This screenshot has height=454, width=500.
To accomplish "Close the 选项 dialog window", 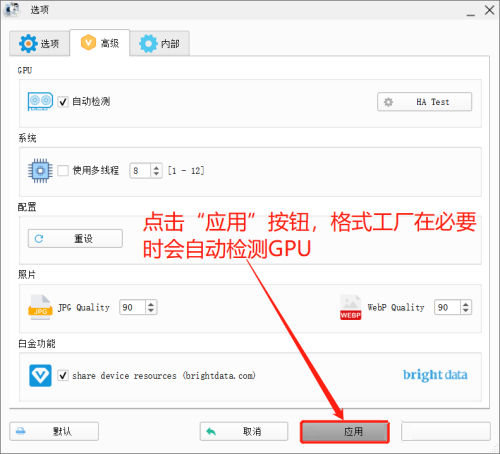I will coord(489,10).
